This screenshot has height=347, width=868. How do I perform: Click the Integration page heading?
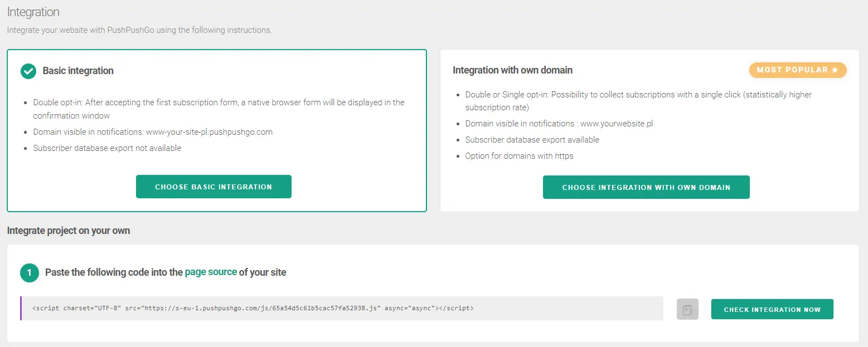click(33, 12)
